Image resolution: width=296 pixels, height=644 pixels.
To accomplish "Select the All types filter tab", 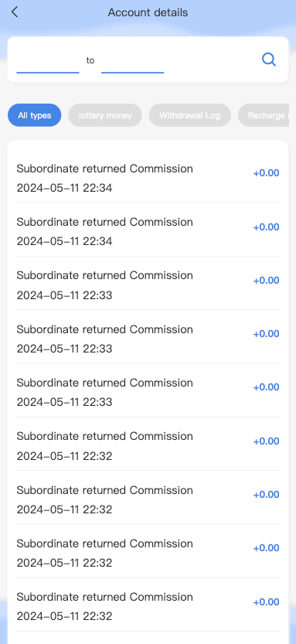I will (35, 115).
